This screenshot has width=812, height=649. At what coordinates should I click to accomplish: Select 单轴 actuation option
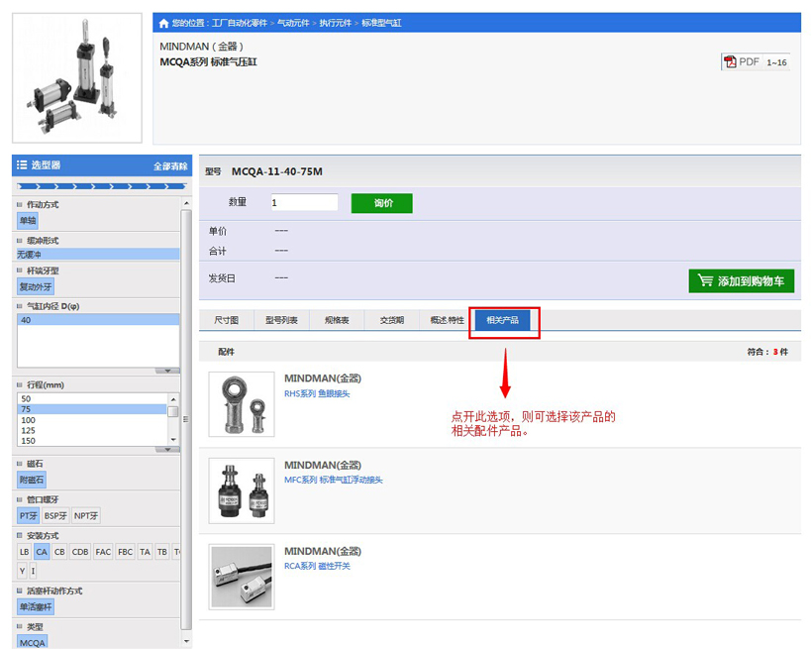point(28,221)
